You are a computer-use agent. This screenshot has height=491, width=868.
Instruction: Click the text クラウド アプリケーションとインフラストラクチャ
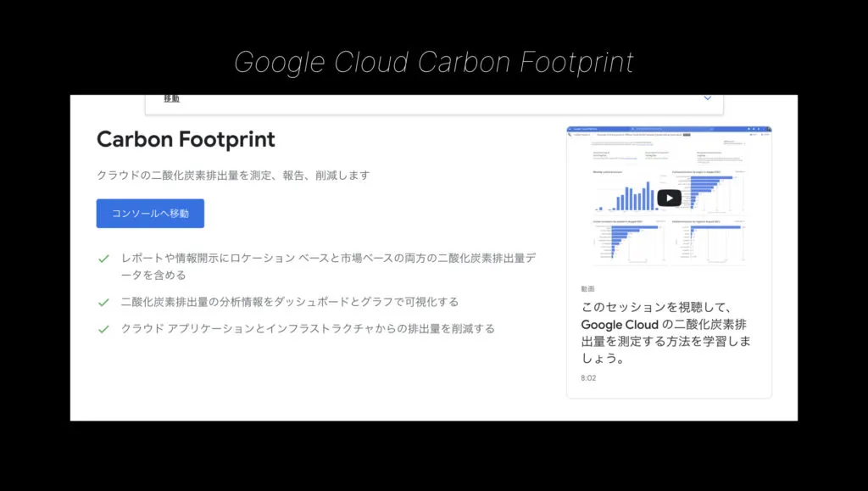[x=308, y=328]
